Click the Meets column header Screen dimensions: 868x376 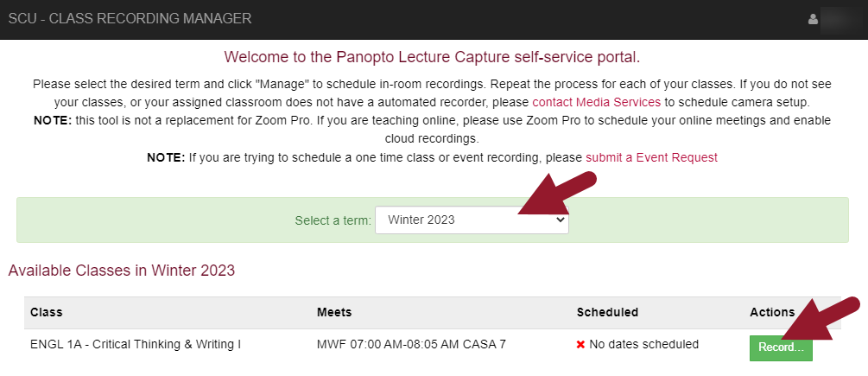tap(334, 312)
